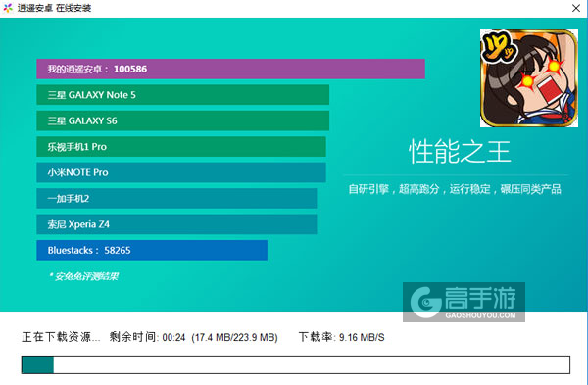Viewport: 588px width, 385px height.
Task: Click the 小米NOTE Pro bar
Action: click(x=181, y=172)
